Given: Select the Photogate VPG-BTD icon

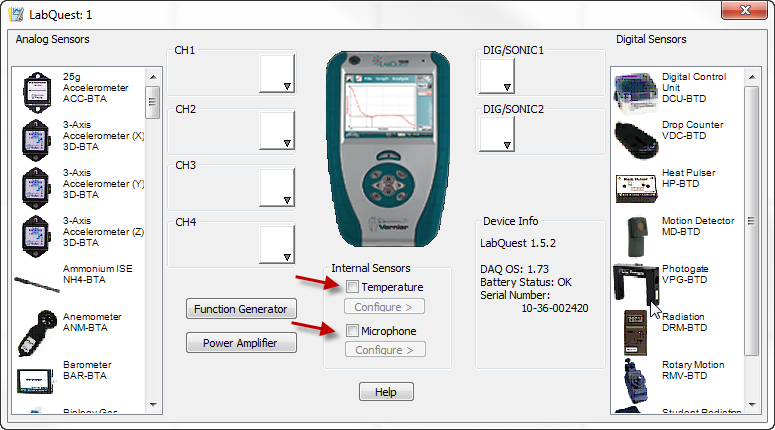Looking at the screenshot, I should pyautogui.click(x=636, y=284).
